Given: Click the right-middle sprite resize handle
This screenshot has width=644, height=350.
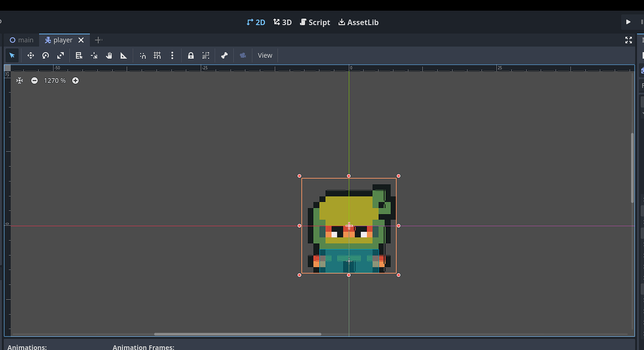Looking at the screenshot, I should [399, 226].
